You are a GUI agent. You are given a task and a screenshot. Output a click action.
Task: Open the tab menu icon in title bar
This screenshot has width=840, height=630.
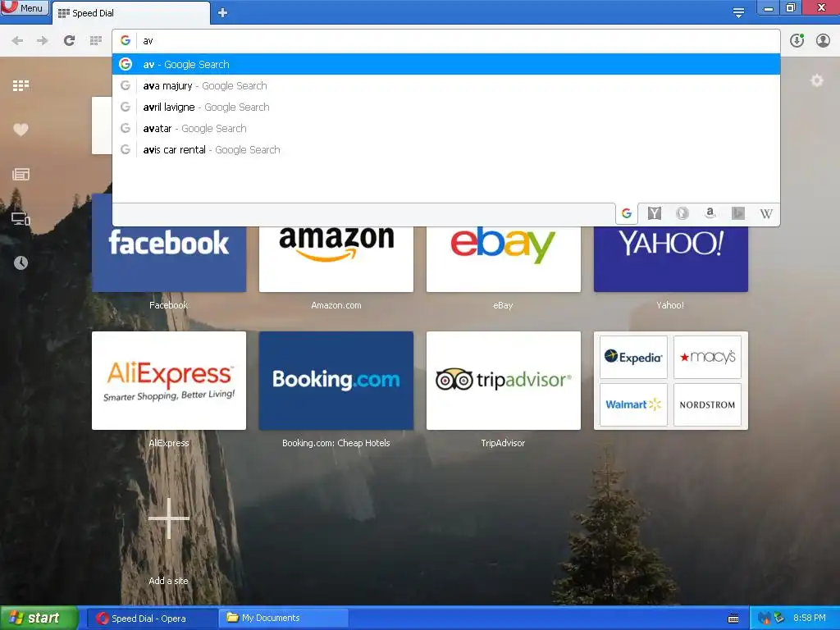[x=738, y=12]
